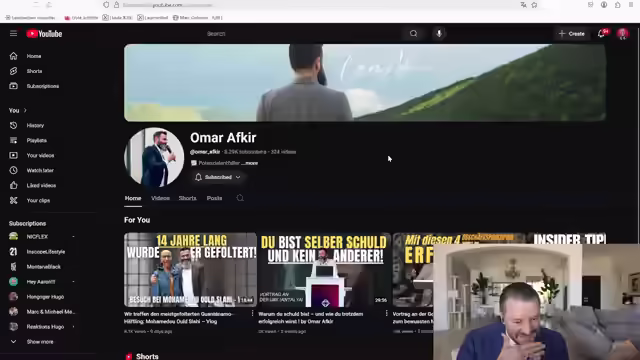The image size is (640, 360).
Task: Click the YouTube logo
Action: coord(44,34)
